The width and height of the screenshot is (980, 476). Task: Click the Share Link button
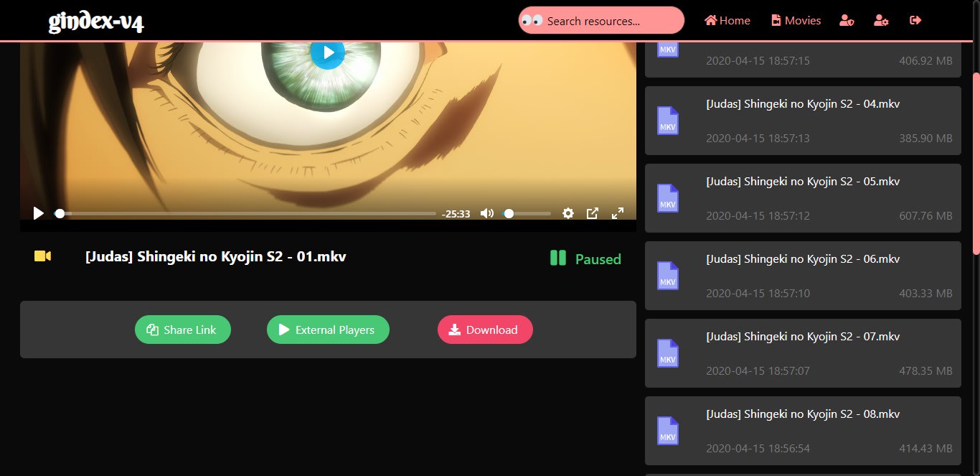182,330
